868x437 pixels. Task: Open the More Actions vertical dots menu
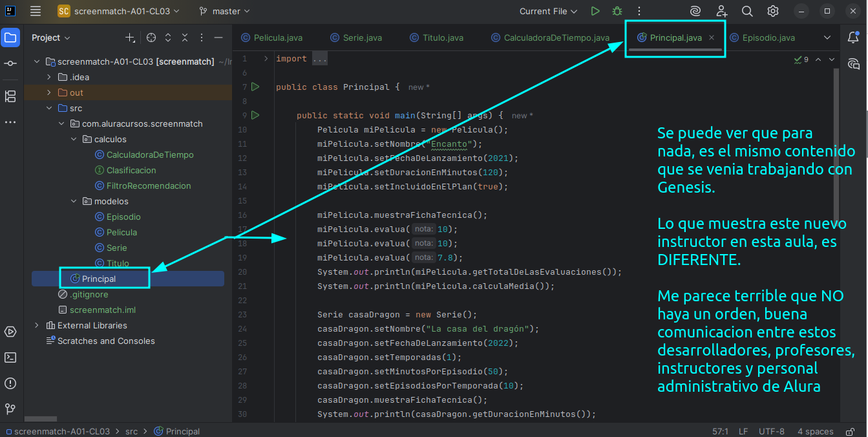coord(639,11)
